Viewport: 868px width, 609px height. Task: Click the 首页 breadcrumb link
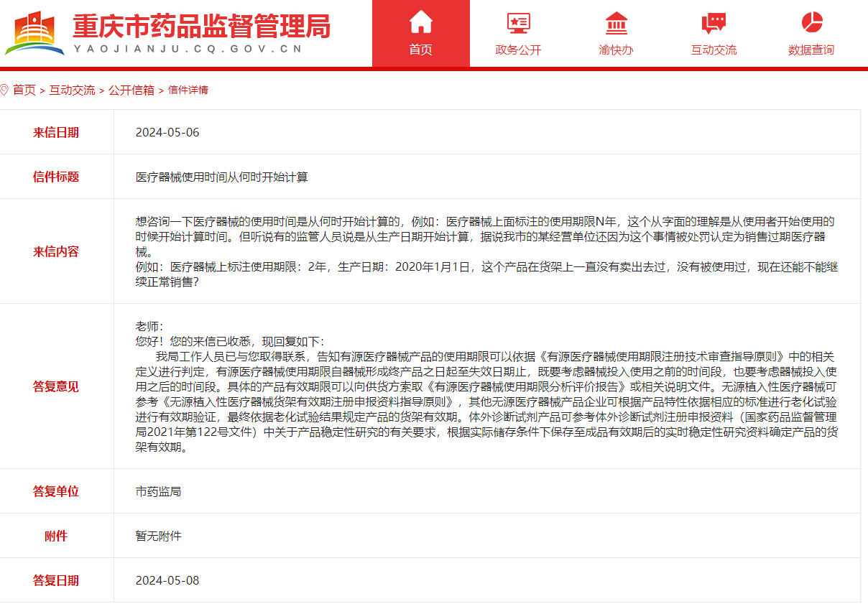(x=27, y=90)
